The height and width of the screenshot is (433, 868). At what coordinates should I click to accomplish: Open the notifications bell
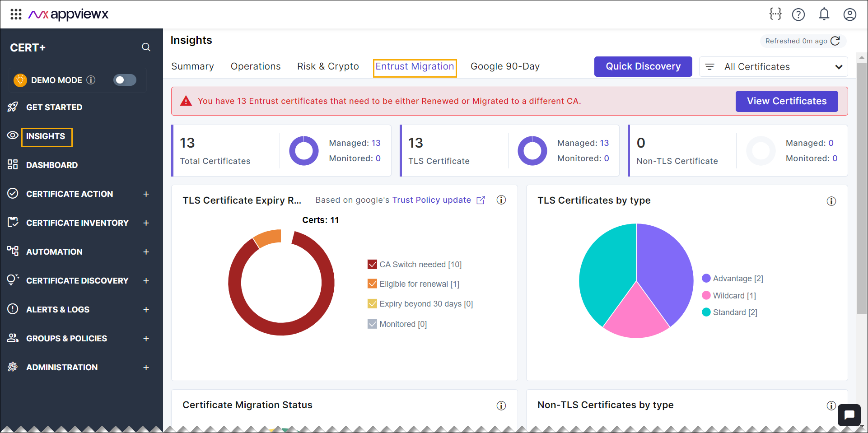click(x=824, y=14)
